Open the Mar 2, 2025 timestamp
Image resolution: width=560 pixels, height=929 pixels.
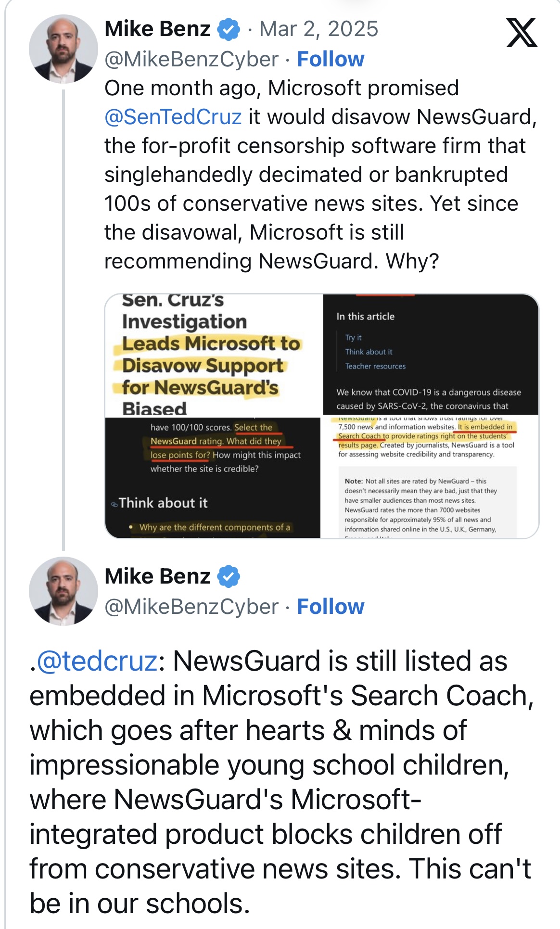318,29
